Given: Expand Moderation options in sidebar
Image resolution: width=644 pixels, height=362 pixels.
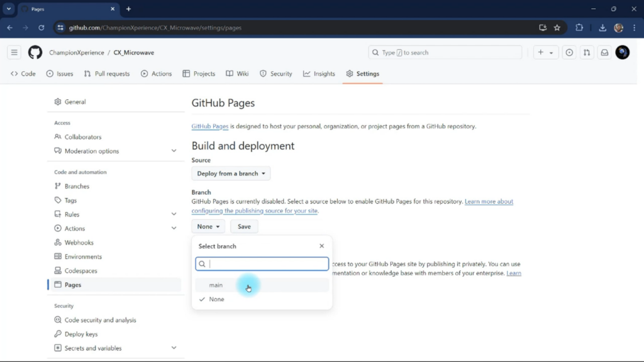Looking at the screenshot, I should 174,151.
